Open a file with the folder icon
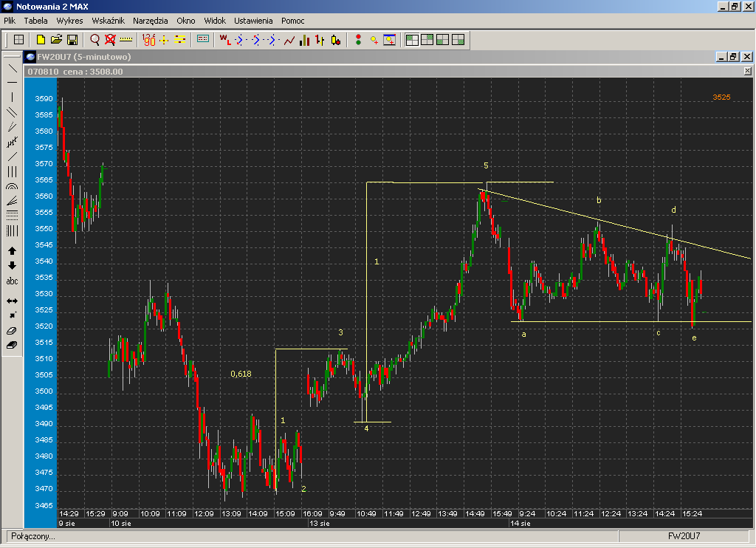756x548 pixels. pyautogui.click(x=56, y=40)
